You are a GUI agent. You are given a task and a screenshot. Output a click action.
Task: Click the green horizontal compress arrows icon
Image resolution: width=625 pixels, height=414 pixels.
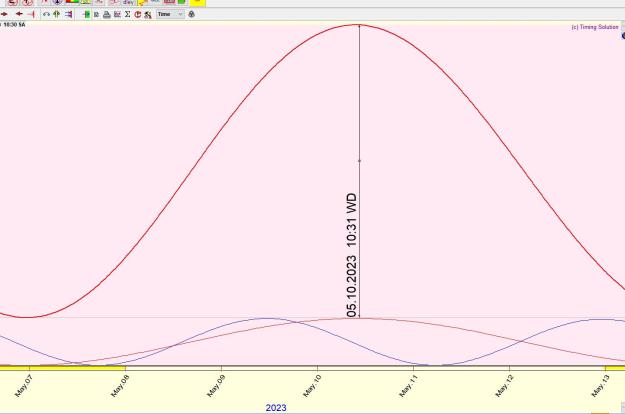click(x=57, y=14)
